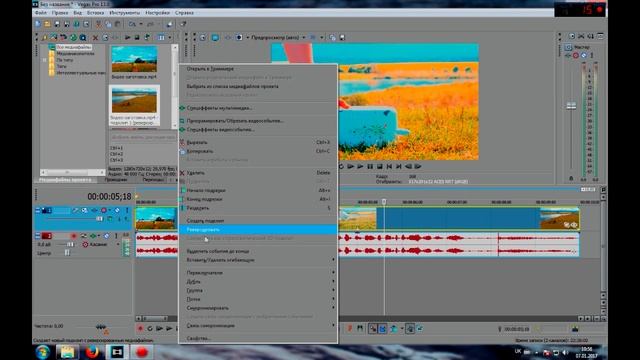Select the По типу folder in media tree

coord(64,60)
